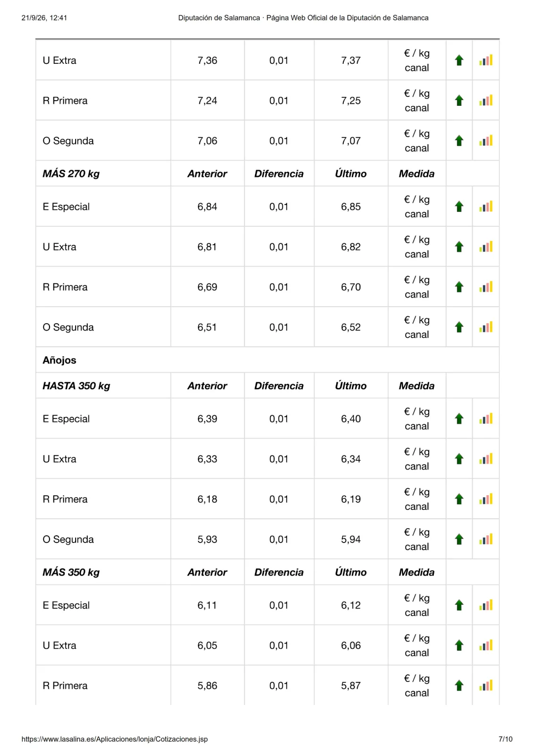534x756 pixels.
Task: Open history chart for R Primera 6,70
Action: coord(486,287)
